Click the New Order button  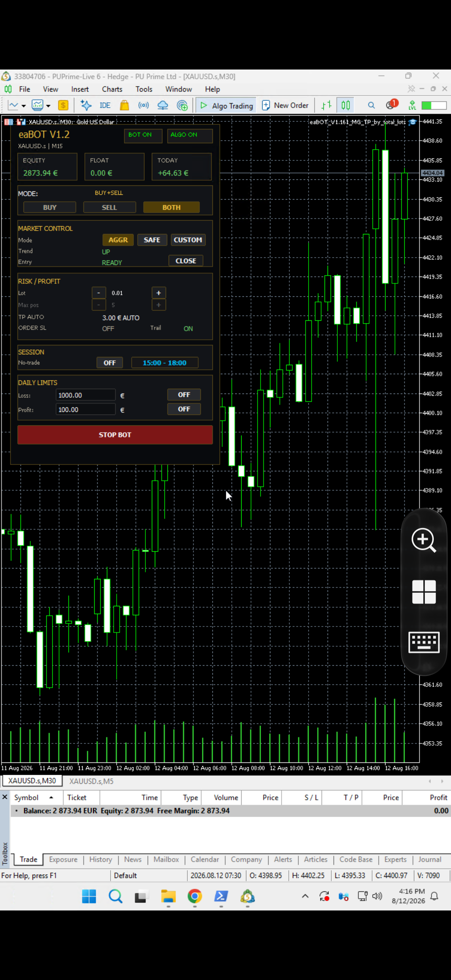coord(285,105)
